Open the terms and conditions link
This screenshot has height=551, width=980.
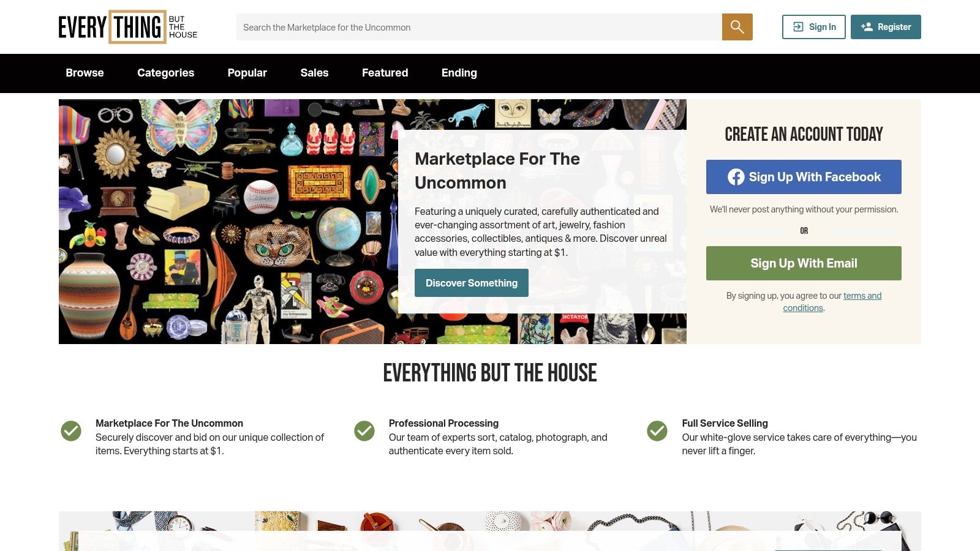pyautogui.click(x=832, y=302)
